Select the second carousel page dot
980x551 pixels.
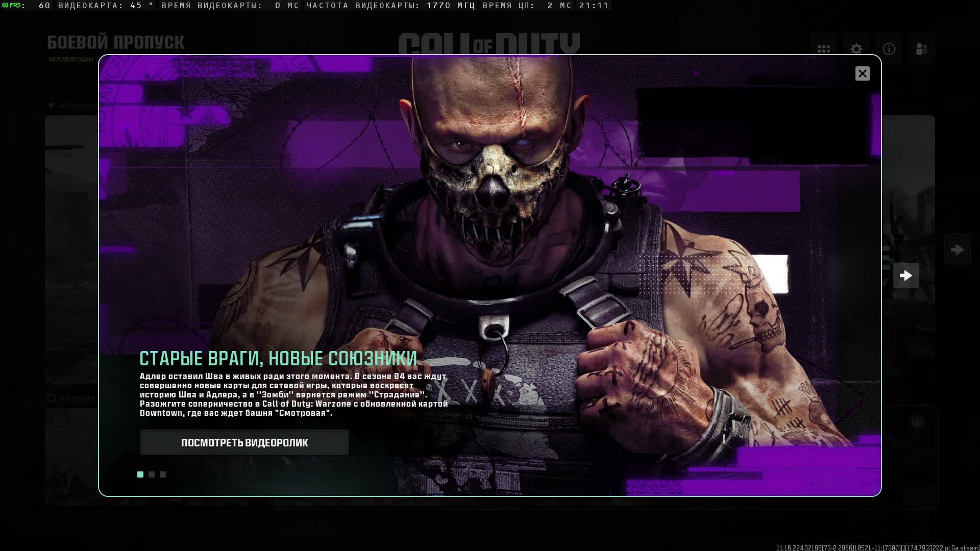152,474
